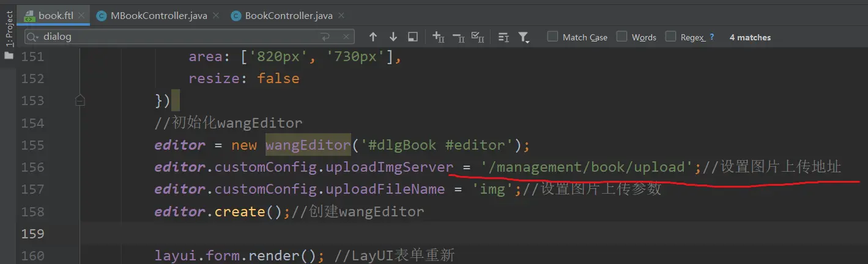
Task: Jump to next search occurrence (down arrow)
Action: click(x=393, y=37)
